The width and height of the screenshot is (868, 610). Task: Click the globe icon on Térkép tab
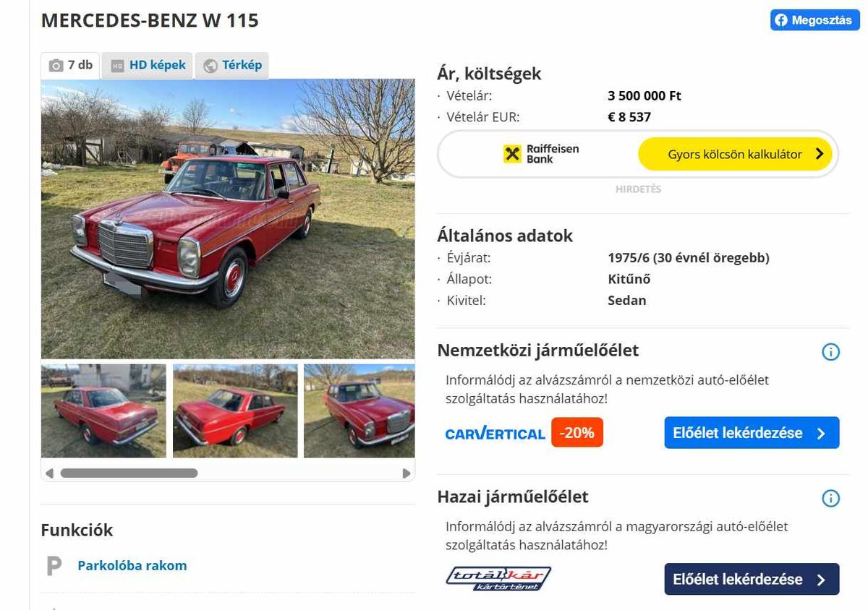pyautogui.click(x=210, y=66)
